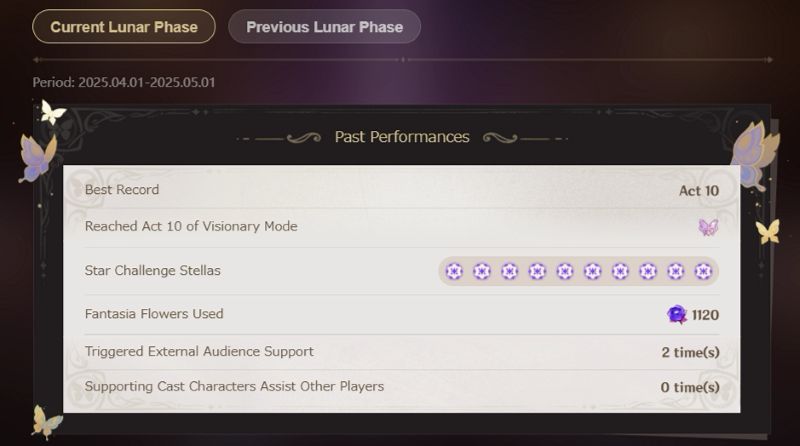Click the Past Performances header
The height and width of the screenshot is (446, 800).
402,137
